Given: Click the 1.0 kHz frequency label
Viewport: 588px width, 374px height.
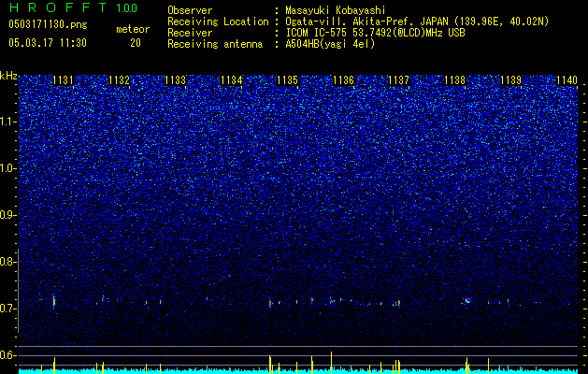Looking at the screenshot, I should pyautogui.click(x=8, y=168).
